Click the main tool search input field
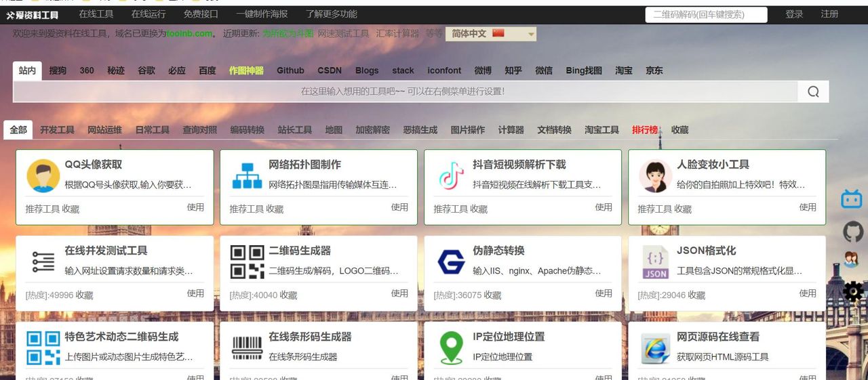The height and width of the screenshot is (380, 868). click(x=405, y=91)
